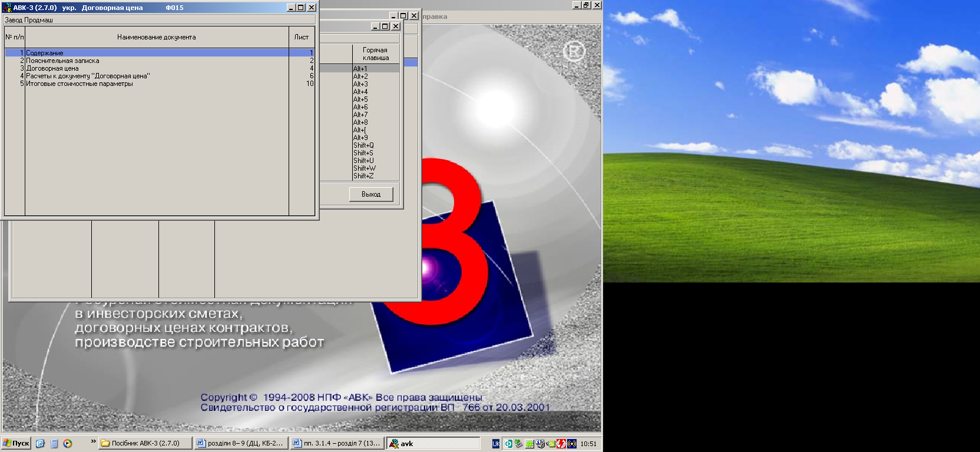Image resolution: width=980 pixels, height=452 pixels.
Task: Select the Alt+7 hotkey cell
Action: pos(376,115)
